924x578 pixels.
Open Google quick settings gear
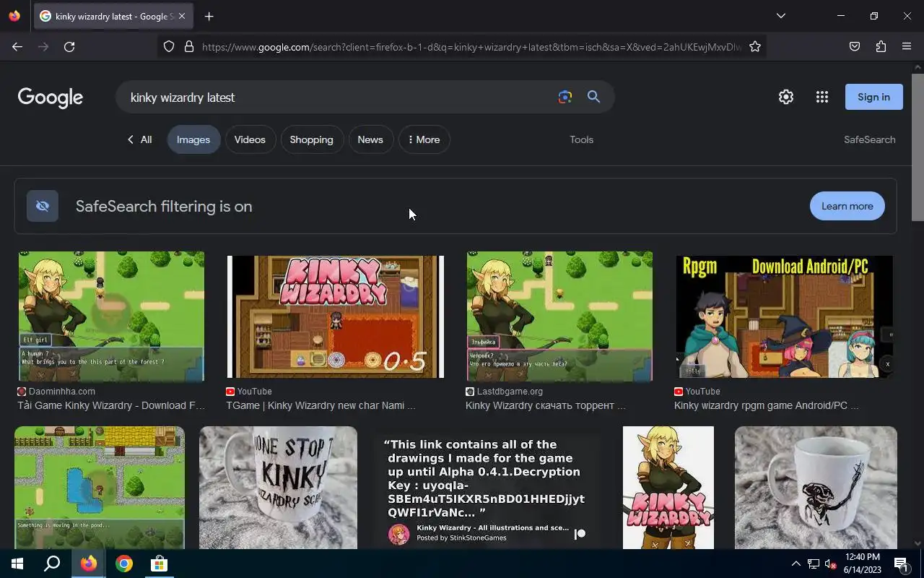[786, 97]
